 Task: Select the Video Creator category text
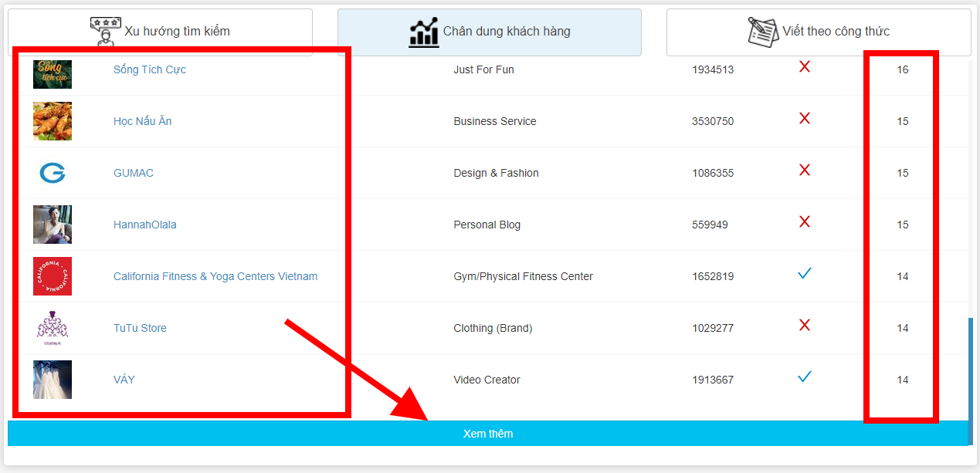pos(487,380)
